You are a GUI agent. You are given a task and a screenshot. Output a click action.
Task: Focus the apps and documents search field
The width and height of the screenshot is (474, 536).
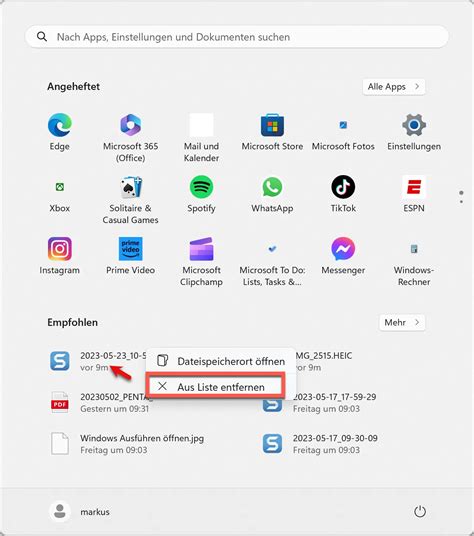tap(236, 37)
